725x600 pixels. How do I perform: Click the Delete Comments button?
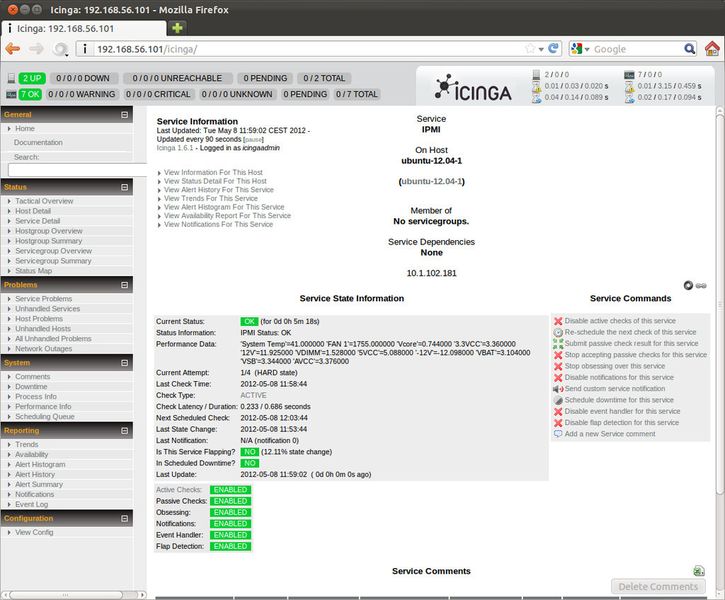tap(658, 586)
